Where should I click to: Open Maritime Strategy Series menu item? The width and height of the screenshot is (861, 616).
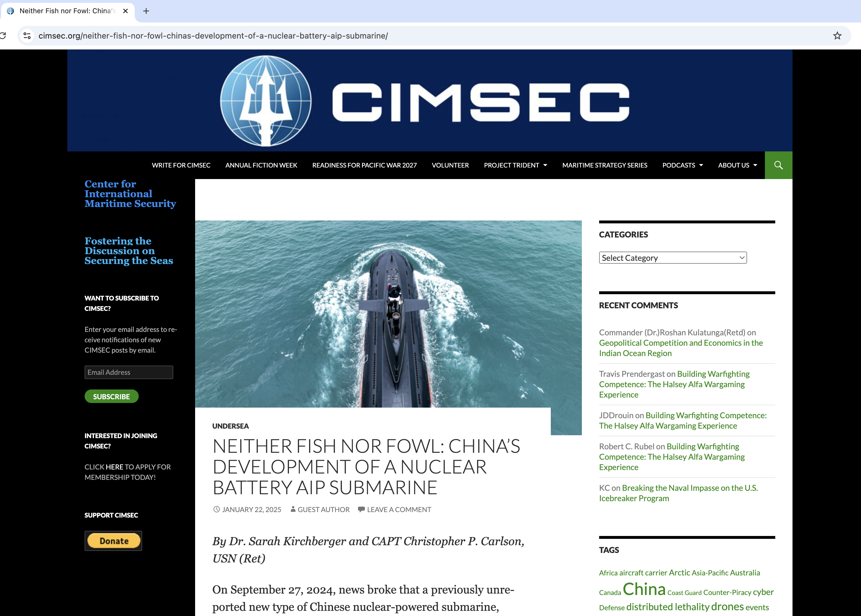pos(605,165)
